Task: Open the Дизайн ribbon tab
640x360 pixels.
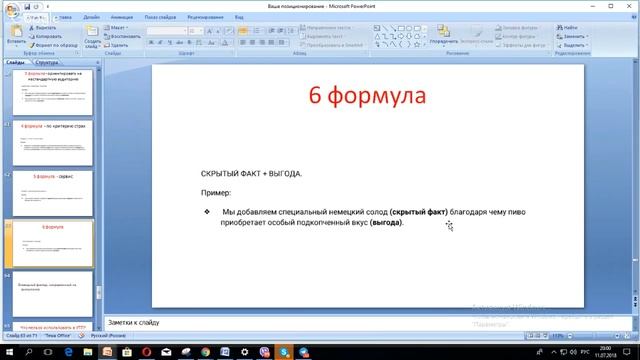Action: coord(91,17)
